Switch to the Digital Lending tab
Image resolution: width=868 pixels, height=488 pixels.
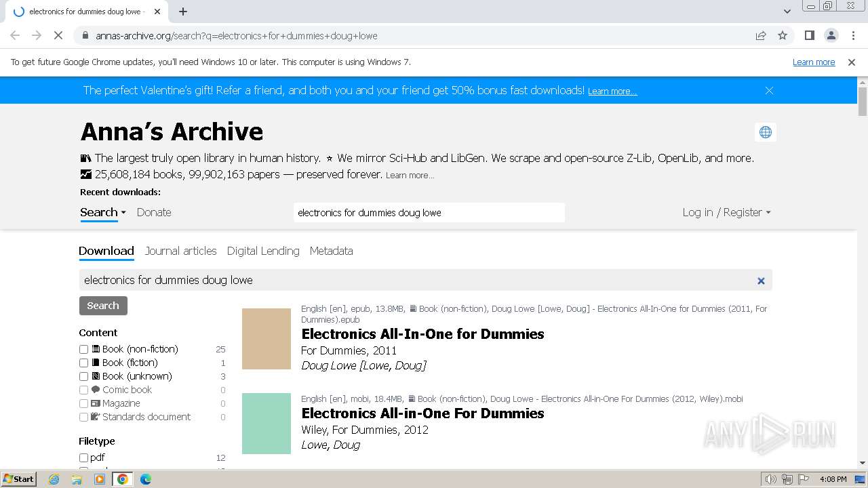263,251
